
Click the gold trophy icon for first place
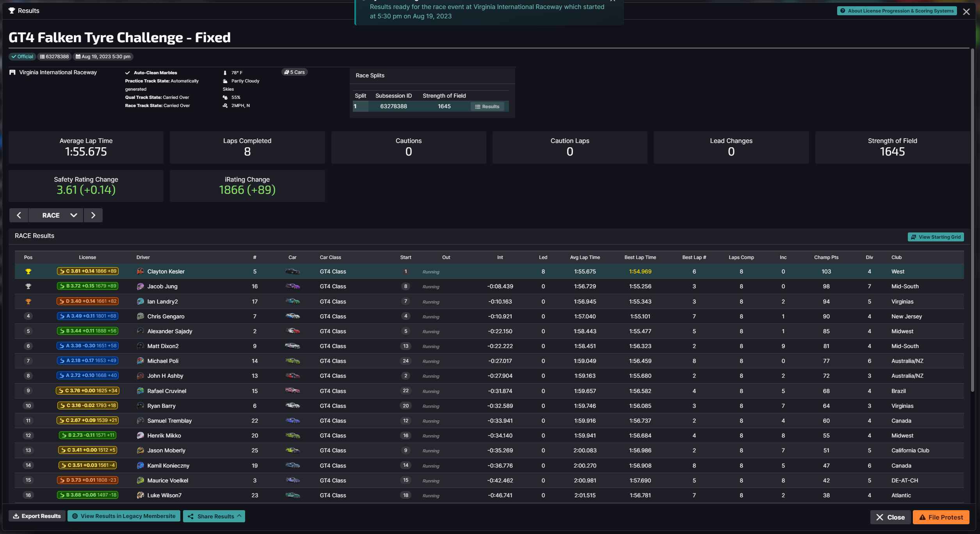point(28,271)
